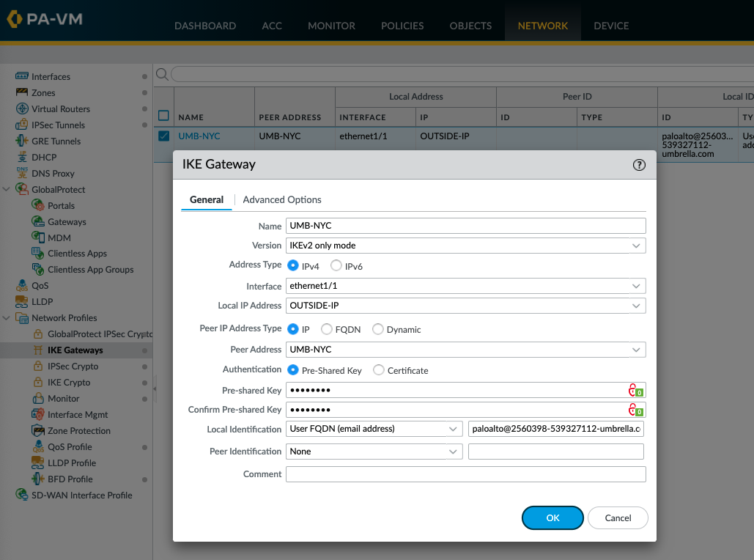Open the Peer Address dropdown
Viewport: 754px width, 560px height.
(x=636, y=350)
